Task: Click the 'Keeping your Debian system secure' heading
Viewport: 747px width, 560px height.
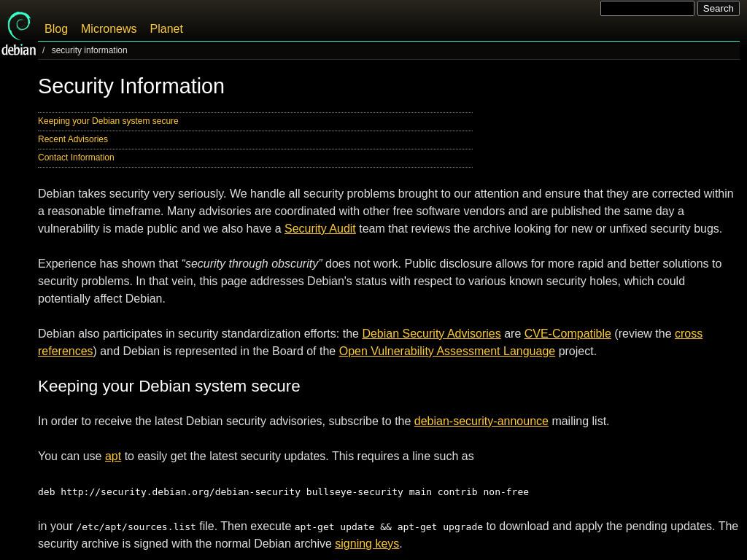Action: point(169,386)
